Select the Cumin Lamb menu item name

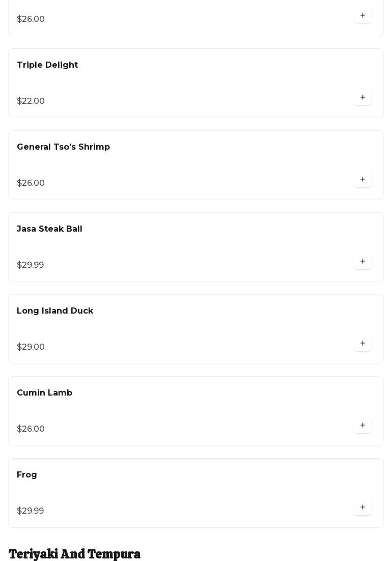(x=44, y=393)
